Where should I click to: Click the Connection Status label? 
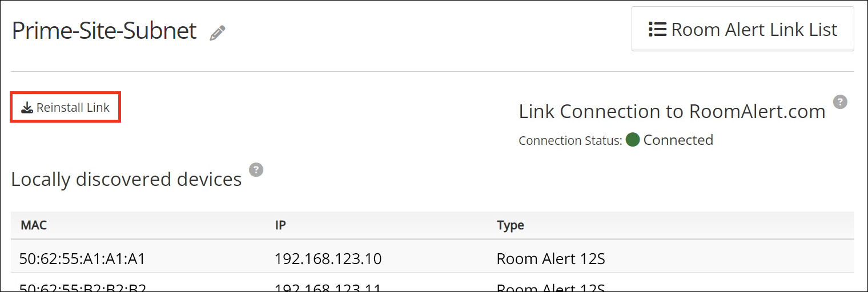[x=570, y=140]
